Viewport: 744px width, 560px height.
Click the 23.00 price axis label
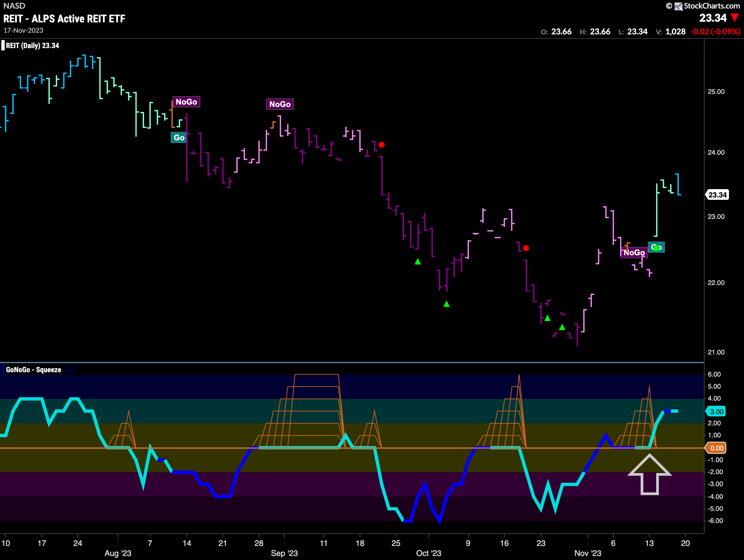pyautogui.click(x=716, y=217)
